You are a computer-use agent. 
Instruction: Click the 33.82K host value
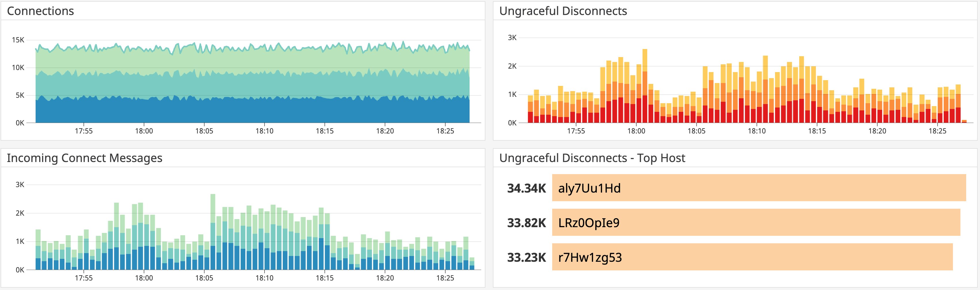pos(526,223)
